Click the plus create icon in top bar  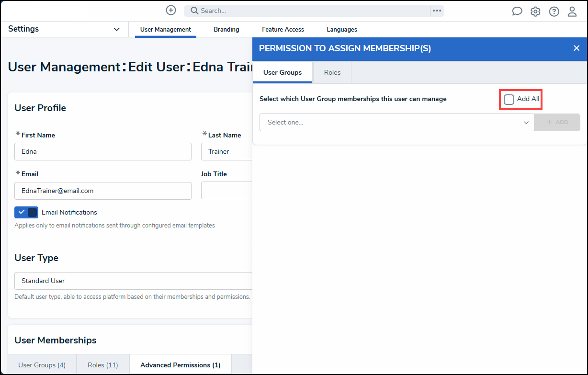point(171,10)
